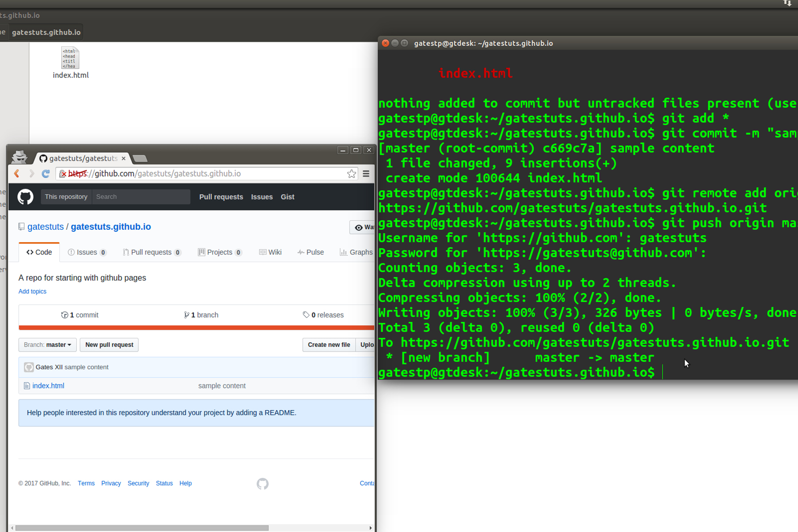This screenshot has height=532, width=798.
Task: Click the gatestuts.github.io file manager path button
Action: pyautogui.click(x=46, y=32)
